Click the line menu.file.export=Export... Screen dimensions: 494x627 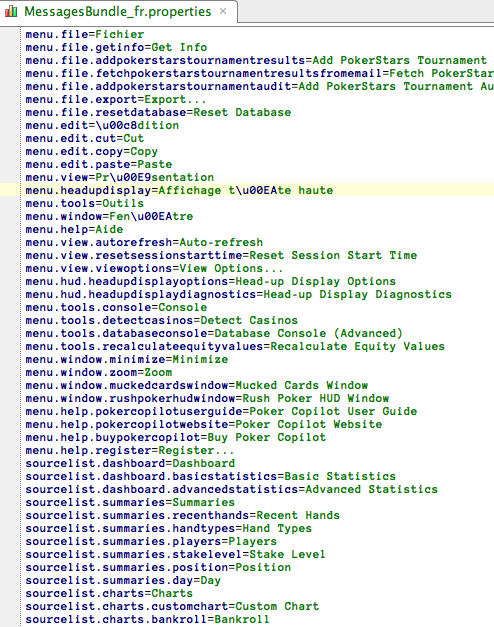pyautogui.click(x=116, y=99)
